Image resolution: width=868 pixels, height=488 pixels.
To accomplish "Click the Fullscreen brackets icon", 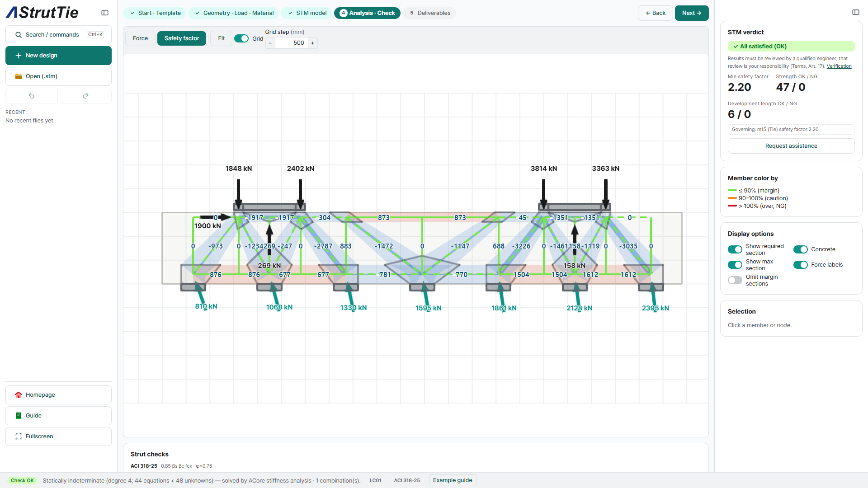I will tap(19, 436).
